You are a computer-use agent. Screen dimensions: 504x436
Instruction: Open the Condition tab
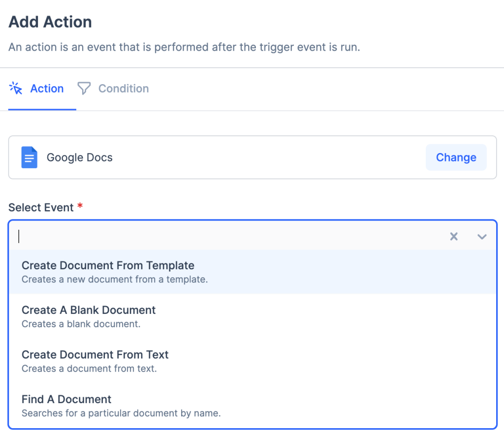(x=123, y=89)
